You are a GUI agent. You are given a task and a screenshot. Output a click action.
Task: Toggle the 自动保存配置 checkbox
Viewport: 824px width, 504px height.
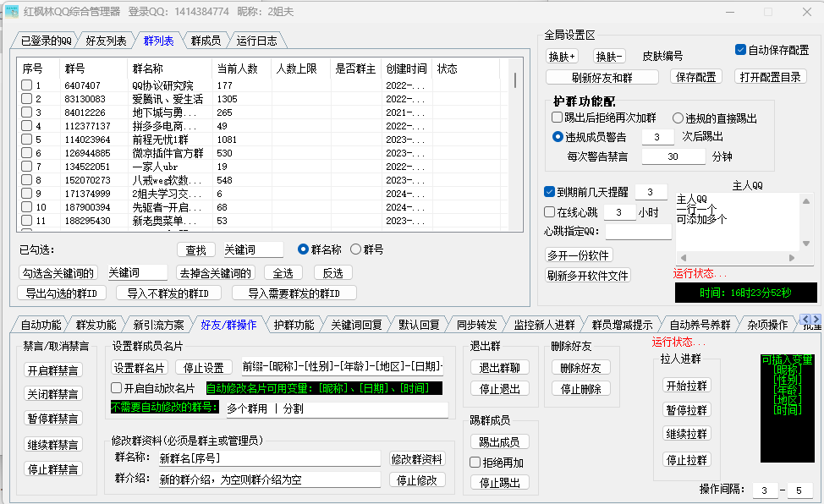pyautogui.click(x=741, y=50)
